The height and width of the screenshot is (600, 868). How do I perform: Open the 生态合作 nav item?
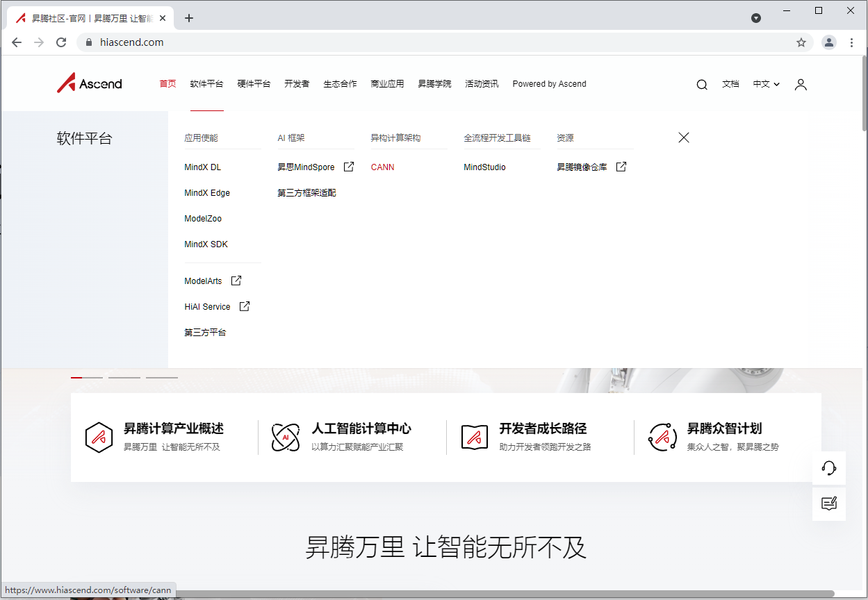[340, 84]
